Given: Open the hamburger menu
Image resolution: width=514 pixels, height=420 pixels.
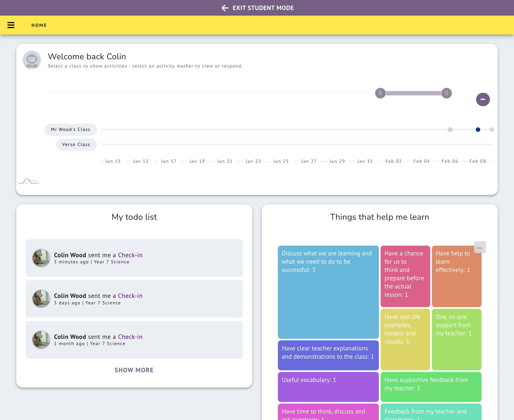Looking at the screenshot, I should [x=11, y=25].
